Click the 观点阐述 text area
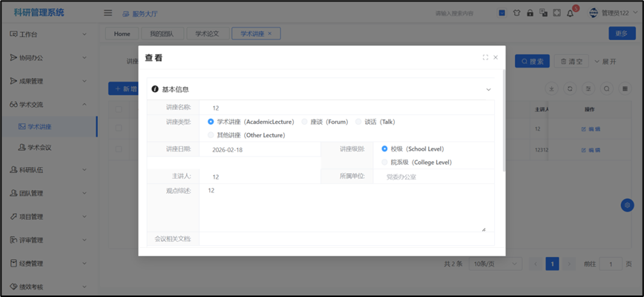 click(341, 208)
